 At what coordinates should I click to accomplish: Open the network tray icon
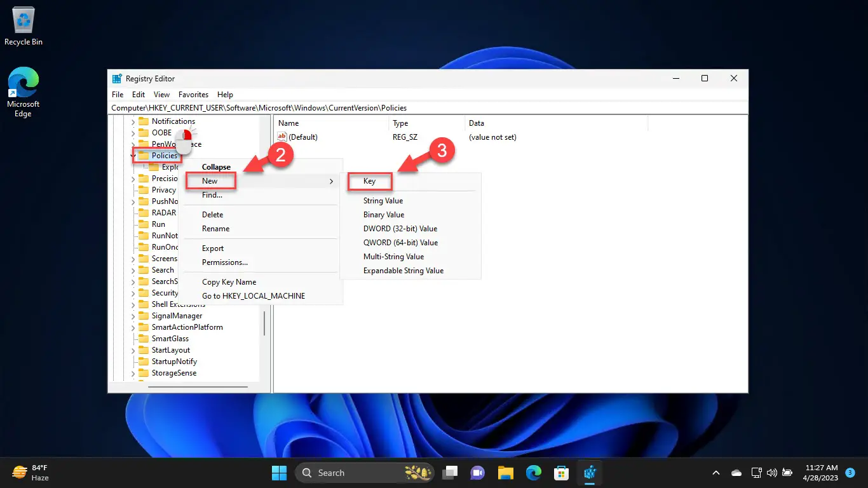click(x=756, y=473)
